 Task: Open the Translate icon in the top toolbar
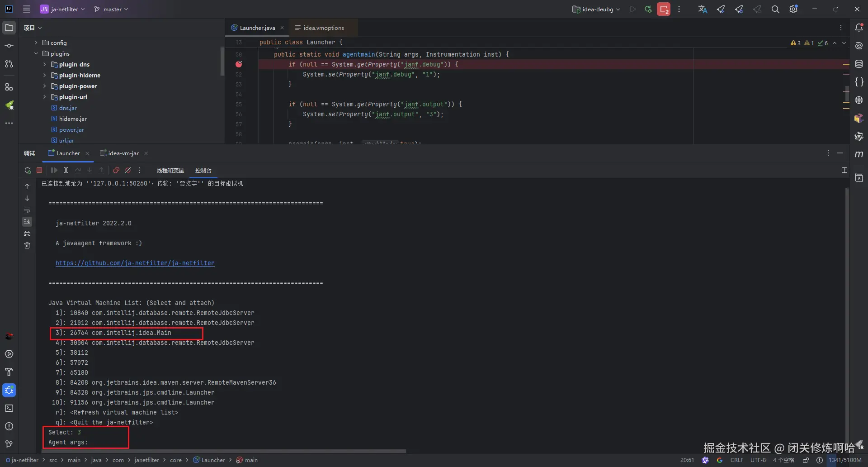pos(703,9)
